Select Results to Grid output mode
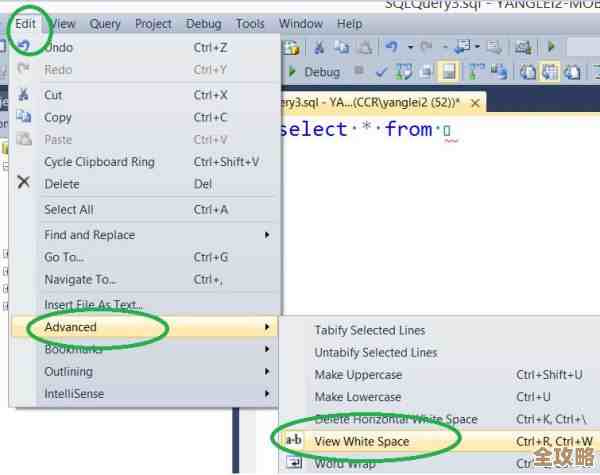This screenshot has height=475, width=600. [549, 72]
